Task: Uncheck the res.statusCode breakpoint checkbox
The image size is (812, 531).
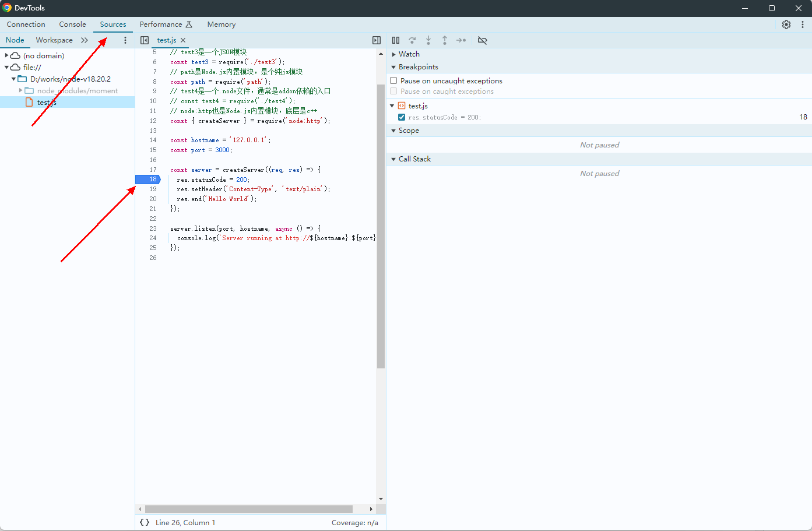Action: 402,117
